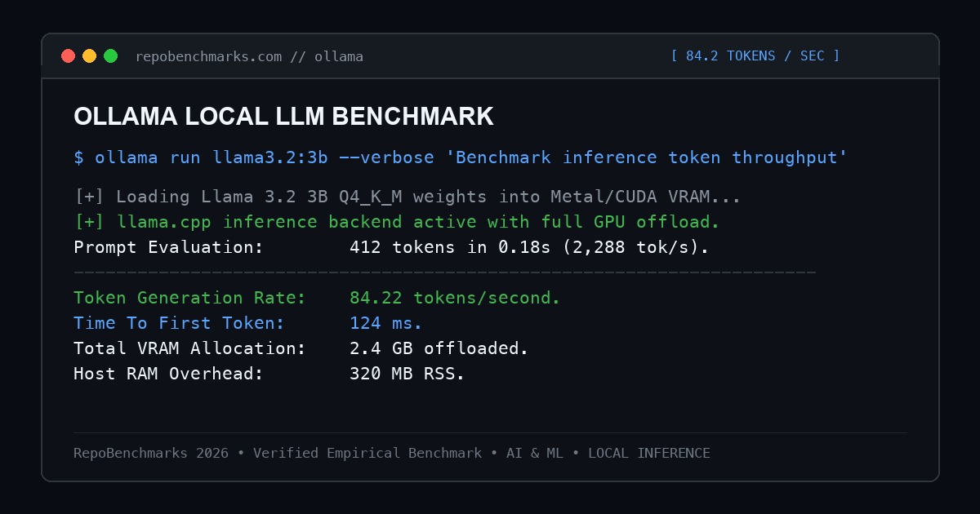Click the 124 ms value
Viewport: 980px width, 514px height.
(x=386, y=323)
